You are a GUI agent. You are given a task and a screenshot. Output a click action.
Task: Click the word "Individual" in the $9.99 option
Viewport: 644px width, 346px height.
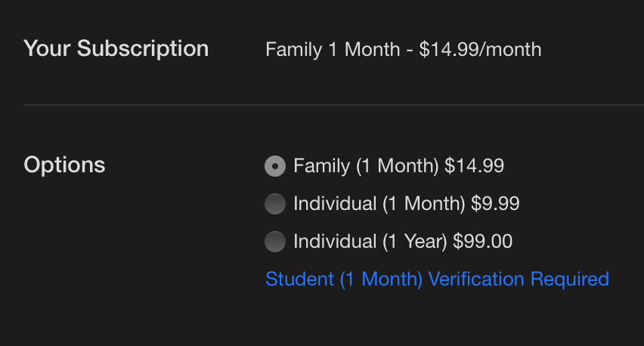click(335, 204)
